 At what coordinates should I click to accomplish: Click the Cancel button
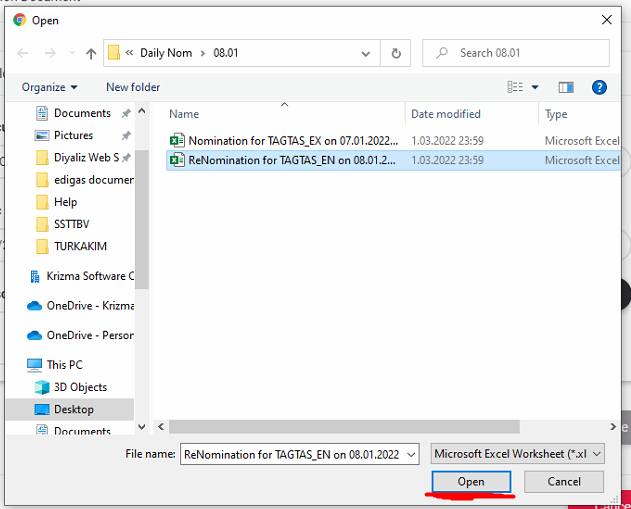pos(564,482)
